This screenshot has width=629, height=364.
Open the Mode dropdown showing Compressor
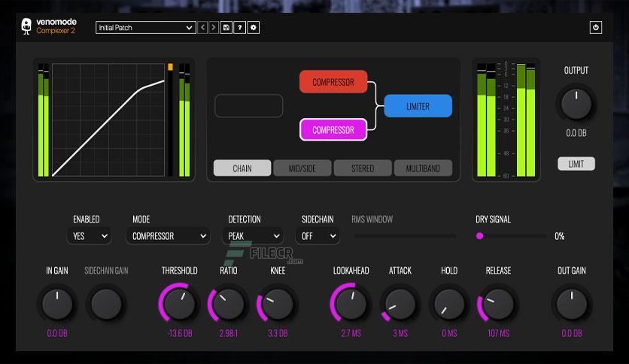point(168,236)
